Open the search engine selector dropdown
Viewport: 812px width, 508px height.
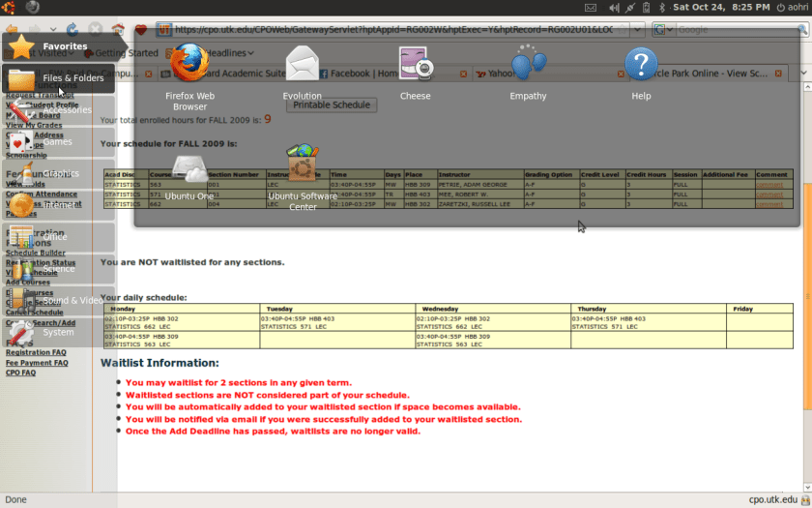tap(663, 30)
